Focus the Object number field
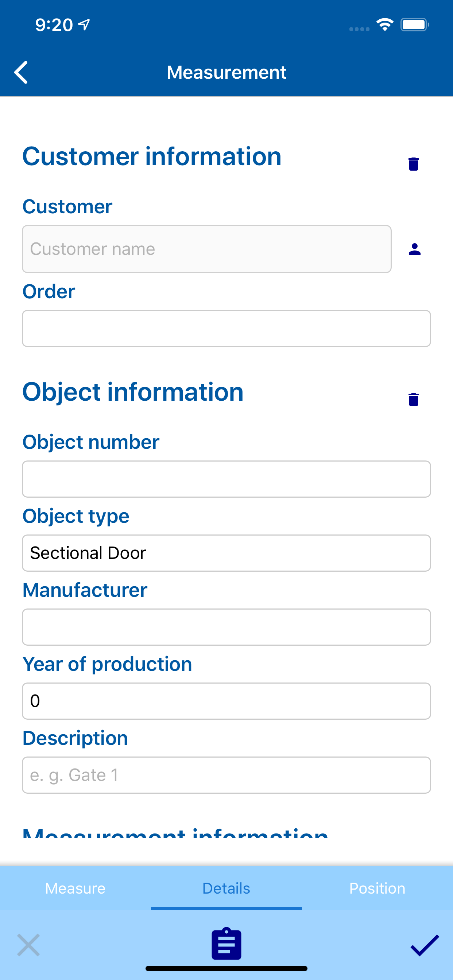The image size is (453, 980). tap(226, 479)
